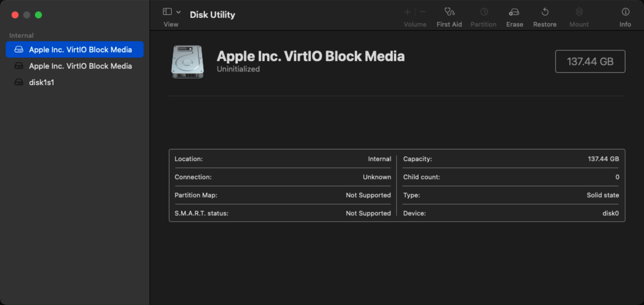Viewport: 644px width, 305px height.
Task: Click the add Volume plus icon
Action: tap(407, 12)
